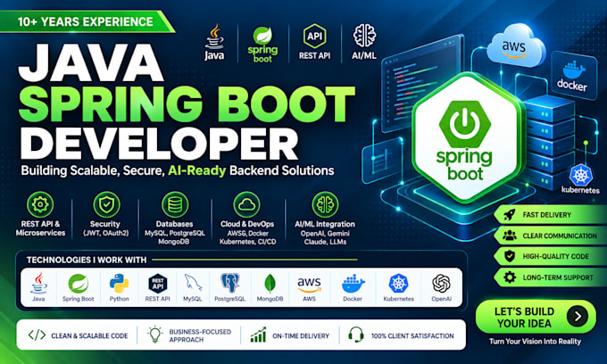The height and width of the screenshot is (364, 607).
Task: Click the AWS cloud logo
Action: 516,46
